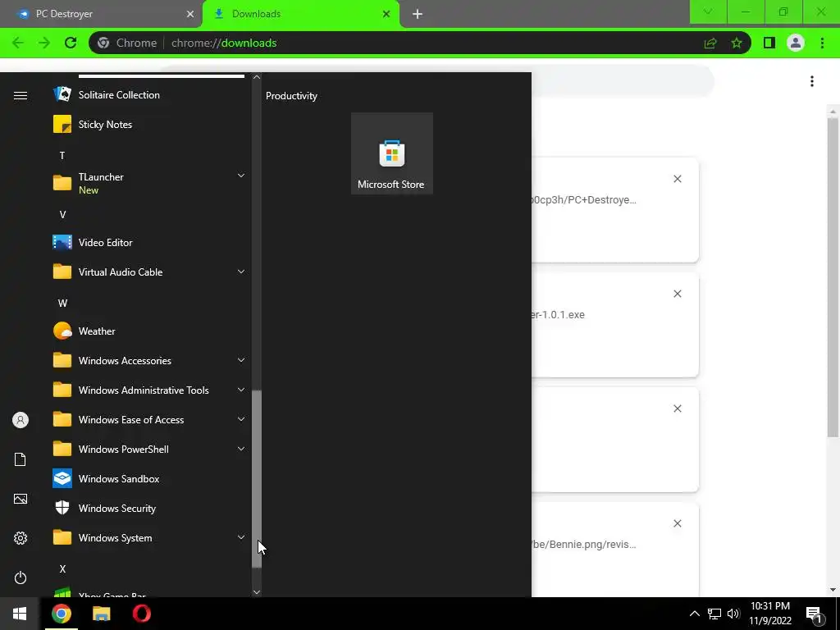
Task: Open the Weather app
Action: point(150,331)
